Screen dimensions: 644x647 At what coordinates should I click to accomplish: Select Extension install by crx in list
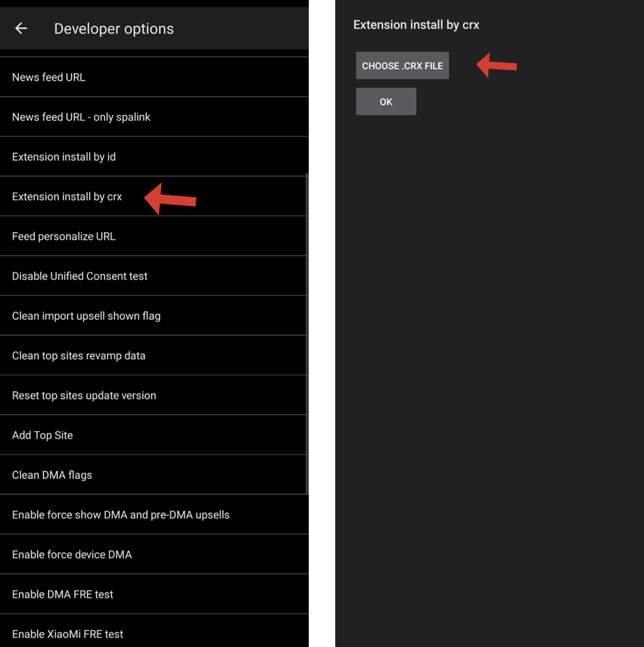tap(154, 197)
